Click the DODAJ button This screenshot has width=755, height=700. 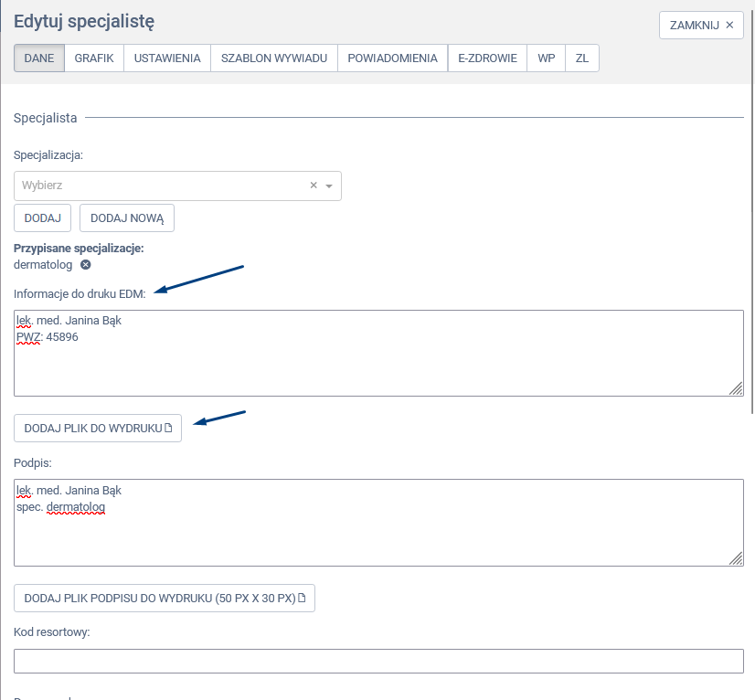42,218
